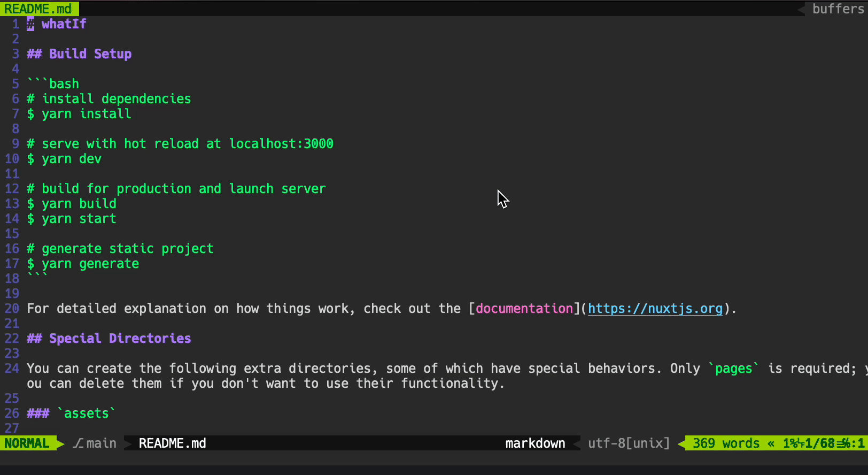Click the yarn install command
868x475 pixels.
(x=79, y=114)
